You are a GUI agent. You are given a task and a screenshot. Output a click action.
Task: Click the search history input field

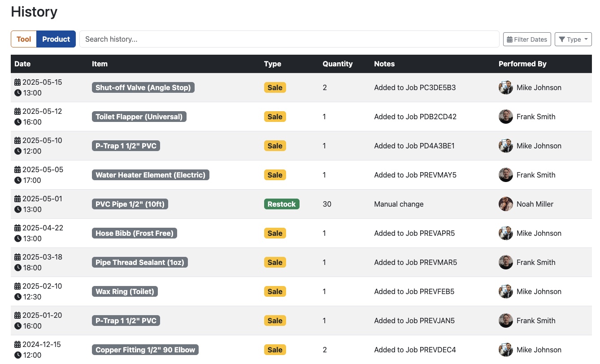[x=289, y=39]
